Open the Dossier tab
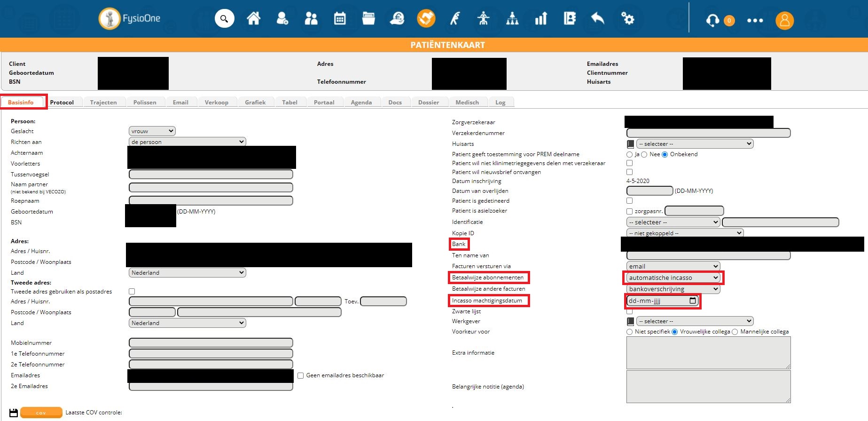This screenshot has width=868, height=421. pyautogui.click(x=429, y=103)
